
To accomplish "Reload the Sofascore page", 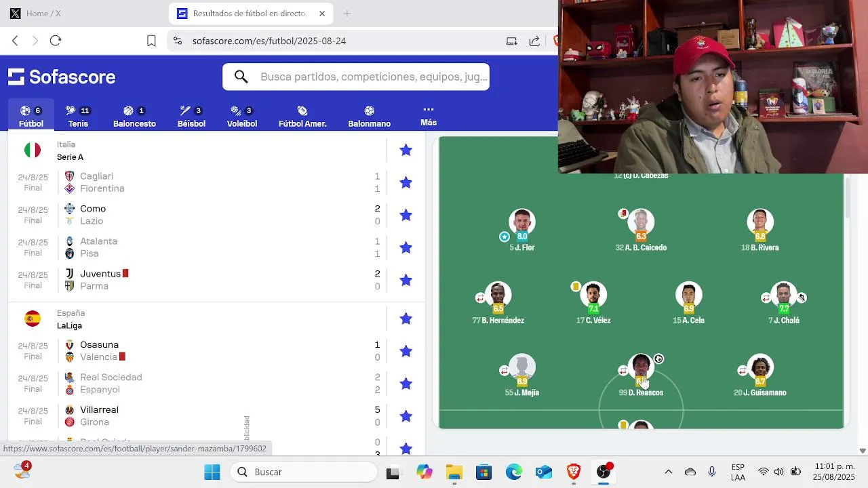I will pyautogui.click(x=56, y=41).
